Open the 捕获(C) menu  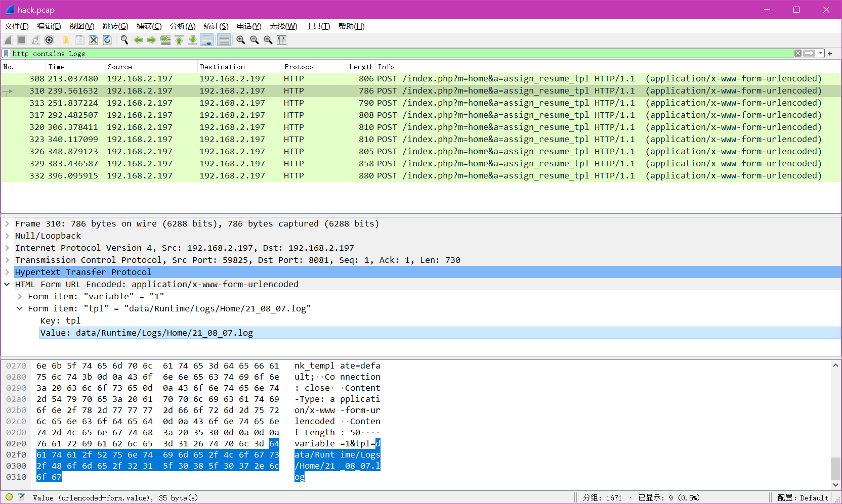pos(149,26)
